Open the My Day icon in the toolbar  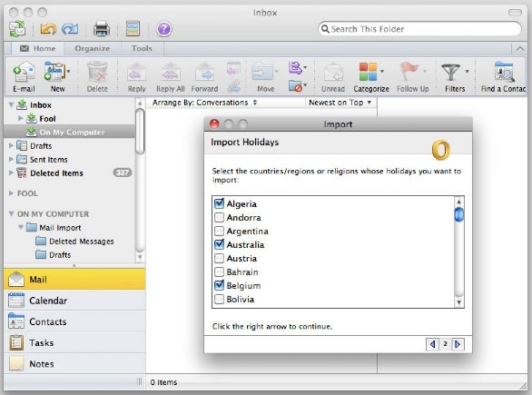pyautogui.click(x=133, y=28)
